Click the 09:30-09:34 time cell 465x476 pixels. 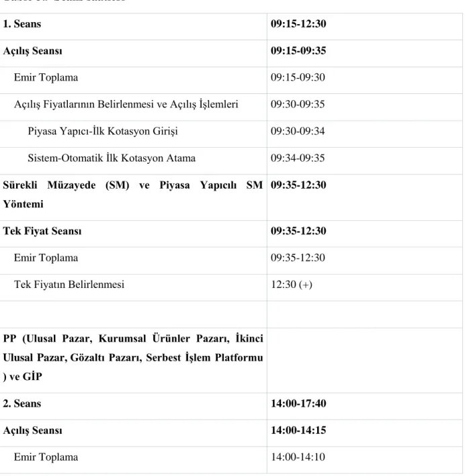[298, 131]
